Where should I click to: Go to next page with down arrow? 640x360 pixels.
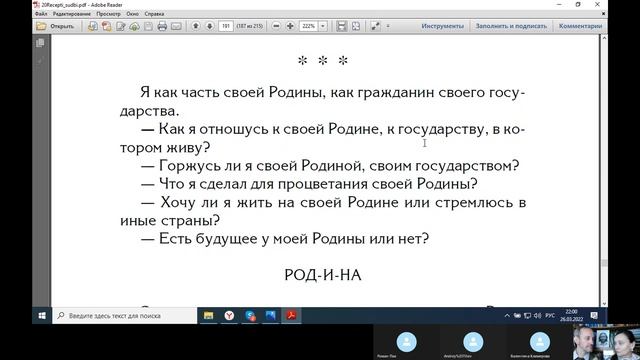(210, 26)
